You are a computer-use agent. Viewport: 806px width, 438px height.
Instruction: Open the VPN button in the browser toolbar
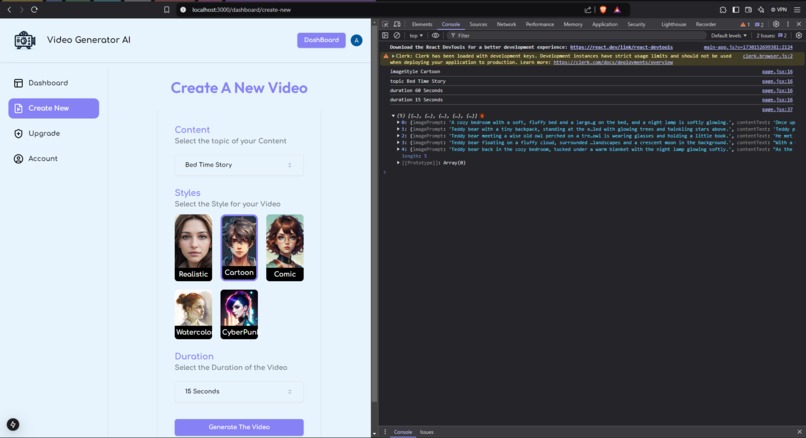779,9
